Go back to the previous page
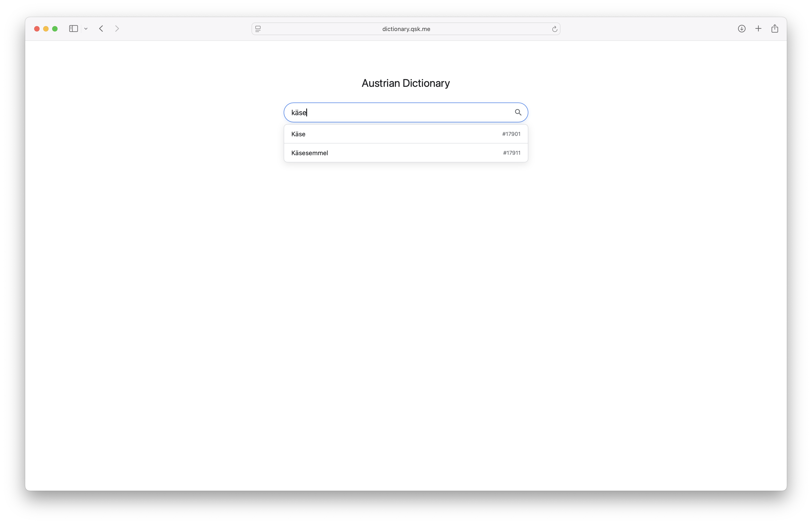The height and width of the screenshot is (524, 812). (x=101, y=29)
